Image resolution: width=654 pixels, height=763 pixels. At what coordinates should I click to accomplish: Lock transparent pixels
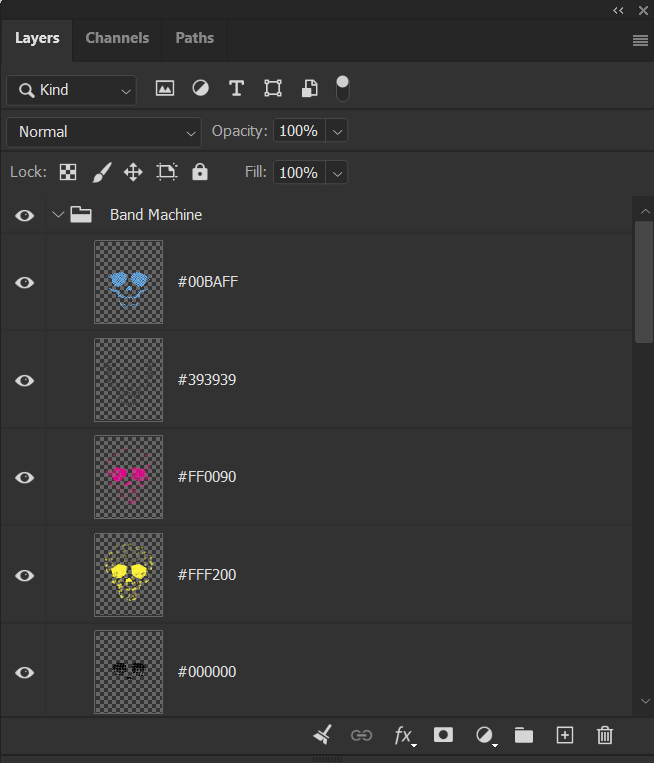(68, 172)
